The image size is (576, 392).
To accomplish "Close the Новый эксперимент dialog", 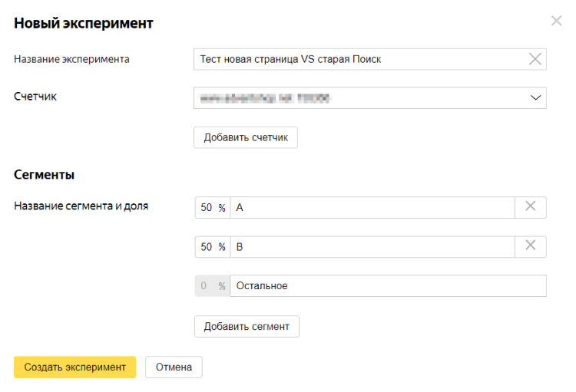I will 556,21.
